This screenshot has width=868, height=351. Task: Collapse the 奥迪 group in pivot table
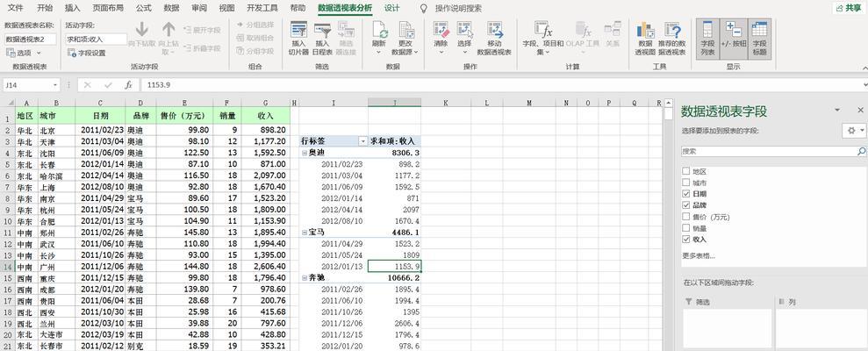[x=304, y=153]
